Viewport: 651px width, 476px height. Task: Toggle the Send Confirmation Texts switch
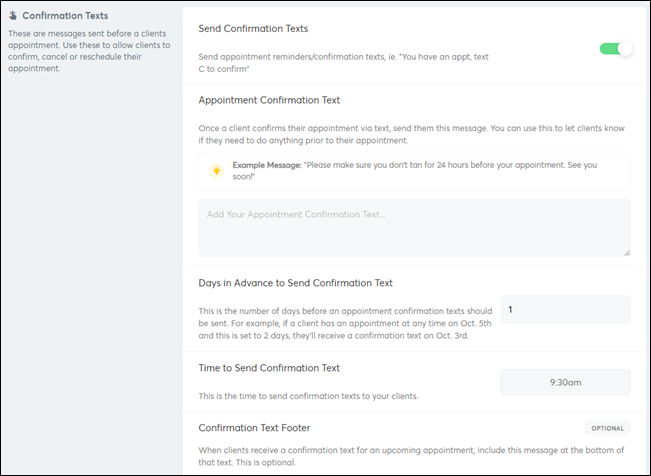(x=616, y=49)
